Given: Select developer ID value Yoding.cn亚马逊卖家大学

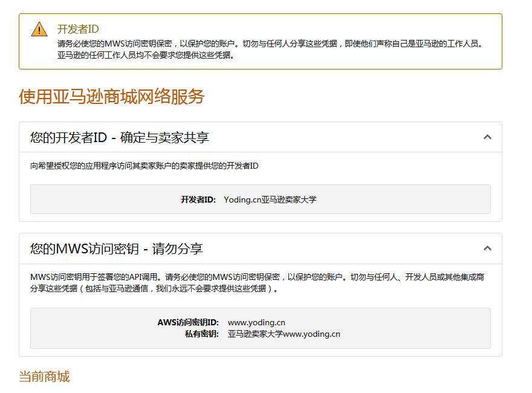Looking at the screenshot, I should pyautogui.click(x=270, y=200).
